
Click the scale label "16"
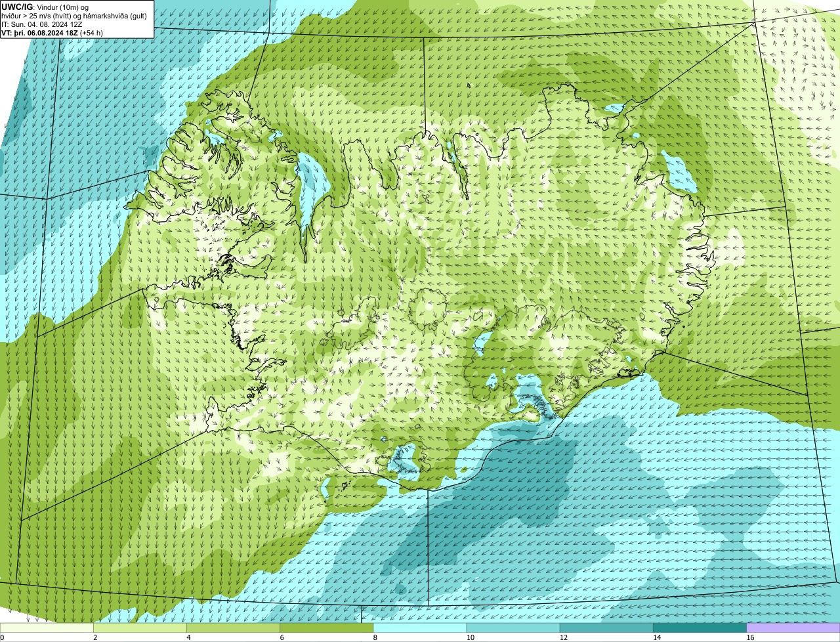tap(750, 637)
